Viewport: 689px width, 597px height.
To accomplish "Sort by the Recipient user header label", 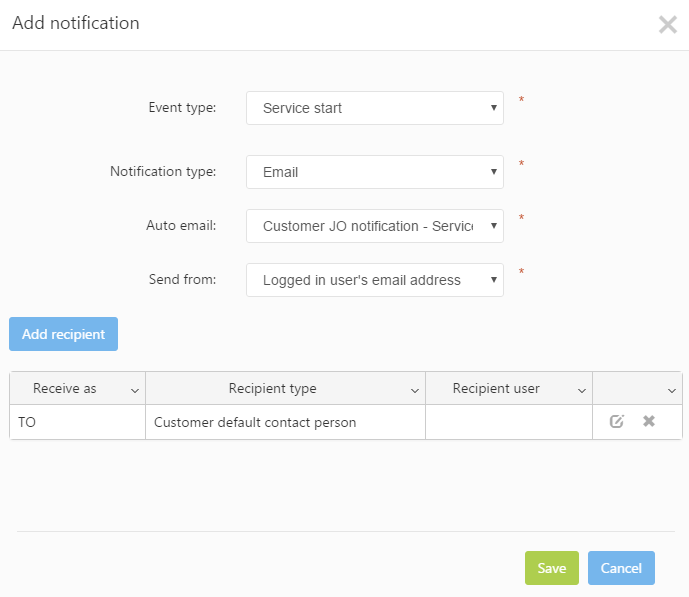I will [496, 389].
